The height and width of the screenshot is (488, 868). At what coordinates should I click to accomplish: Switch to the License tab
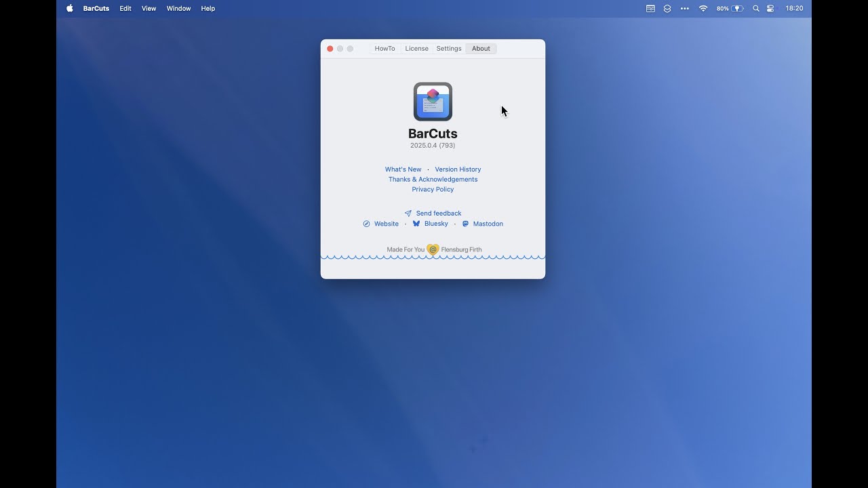click(x=416, y=49)
